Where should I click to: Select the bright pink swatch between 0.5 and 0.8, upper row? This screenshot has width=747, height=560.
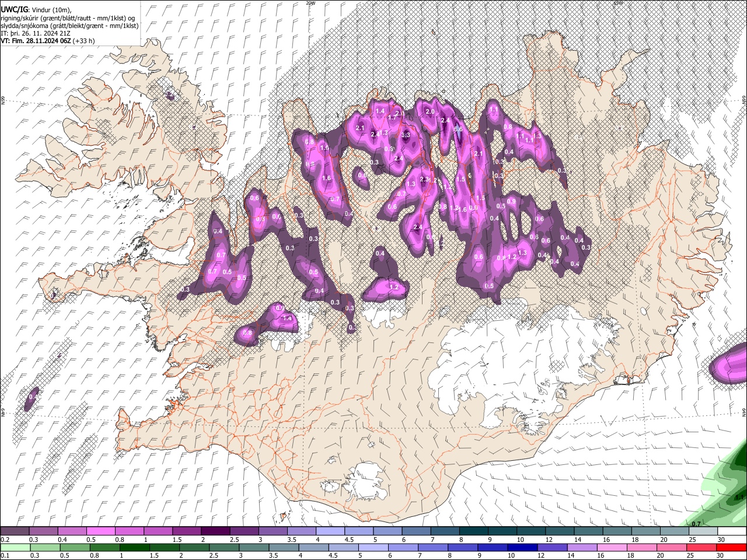click(x=101, y=531)
